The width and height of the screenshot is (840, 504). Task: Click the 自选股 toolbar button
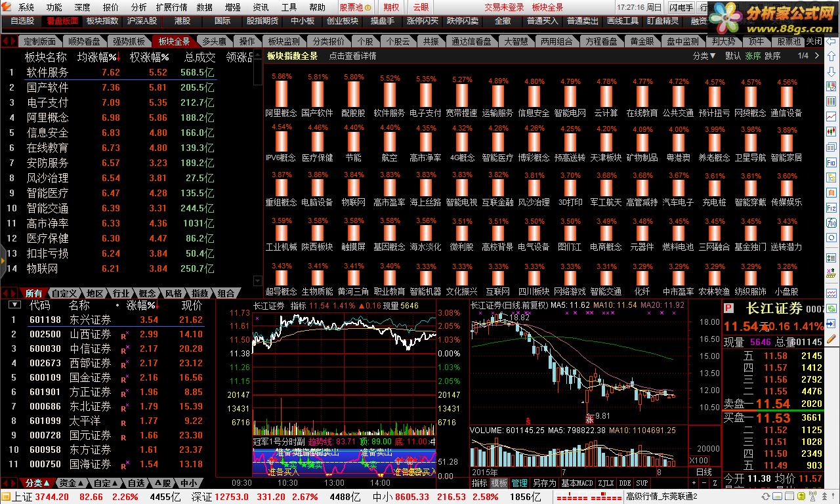(22, 21)
